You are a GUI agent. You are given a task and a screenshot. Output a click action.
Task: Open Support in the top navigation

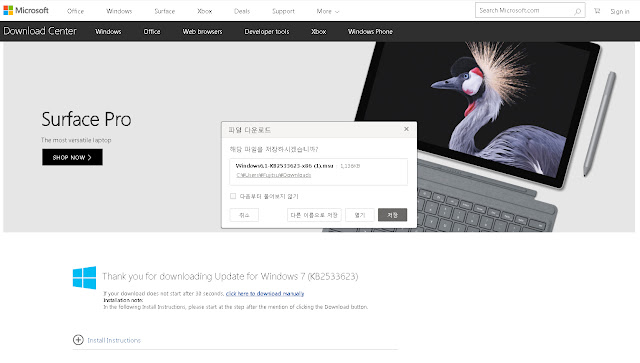pyautogui.click(x=283, y=11)
